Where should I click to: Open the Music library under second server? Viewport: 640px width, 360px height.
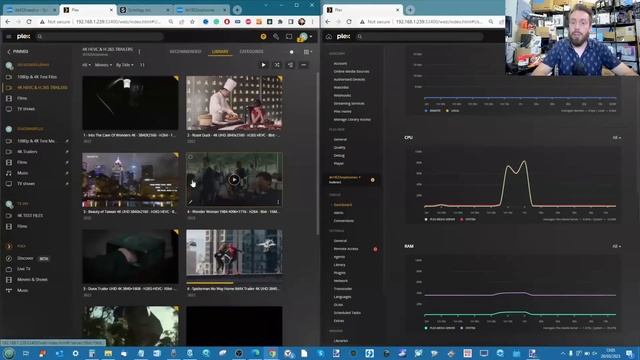tap(22, 173)
